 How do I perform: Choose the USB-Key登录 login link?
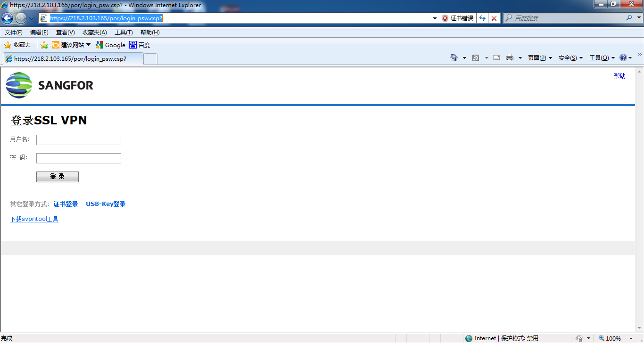pos(106,204)
